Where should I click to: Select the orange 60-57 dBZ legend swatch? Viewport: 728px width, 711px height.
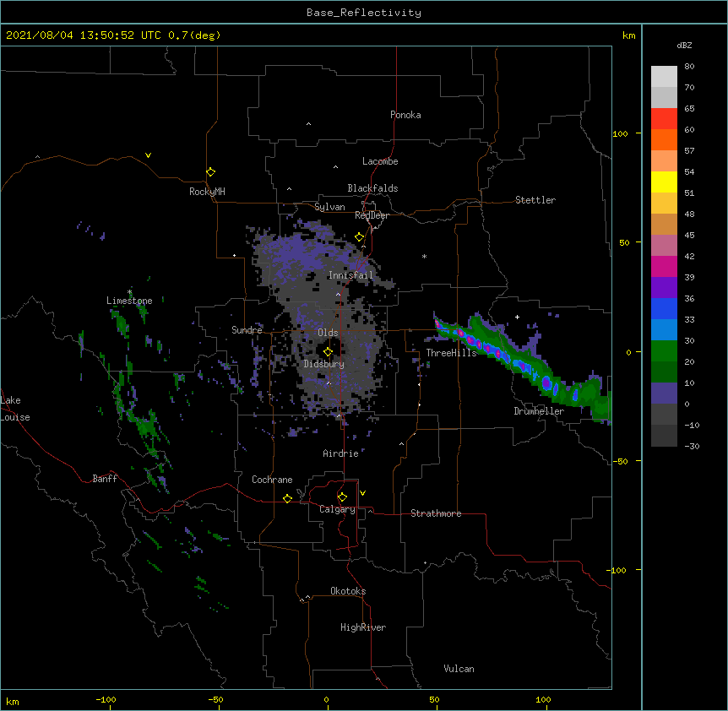[x=664, y=139]
